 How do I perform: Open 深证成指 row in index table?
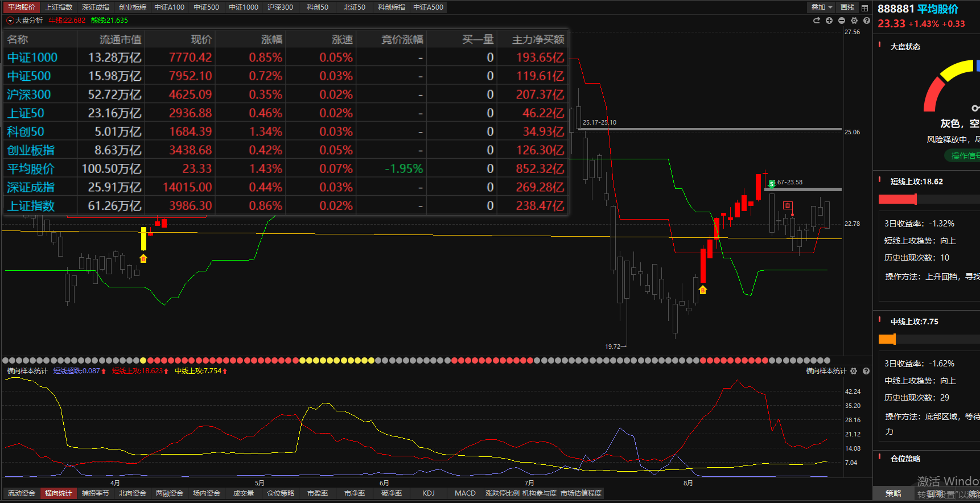click(286, 187)
